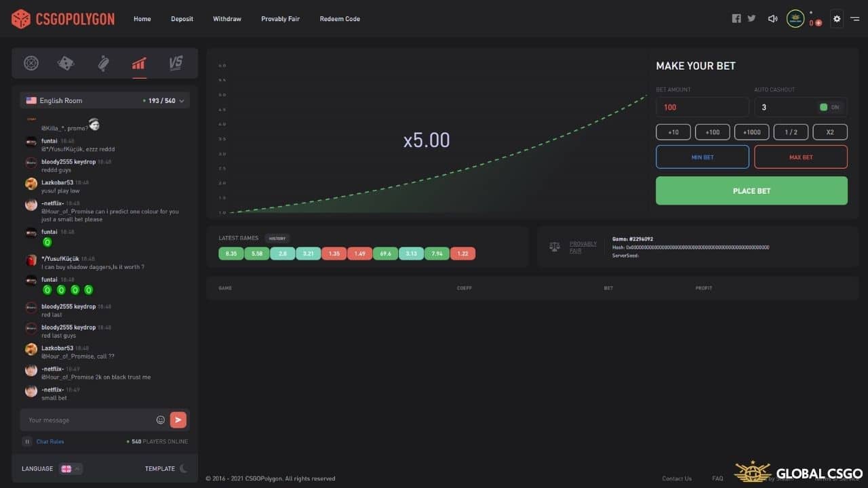Toggle the dark Template moon switch
868x488 pixels.
tap(183, 468)
